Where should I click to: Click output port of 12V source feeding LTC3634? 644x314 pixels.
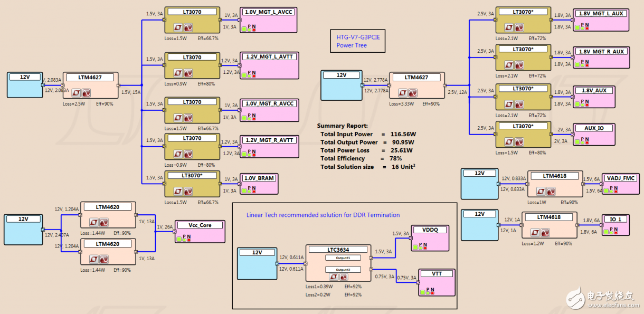[x=276, y=263]
